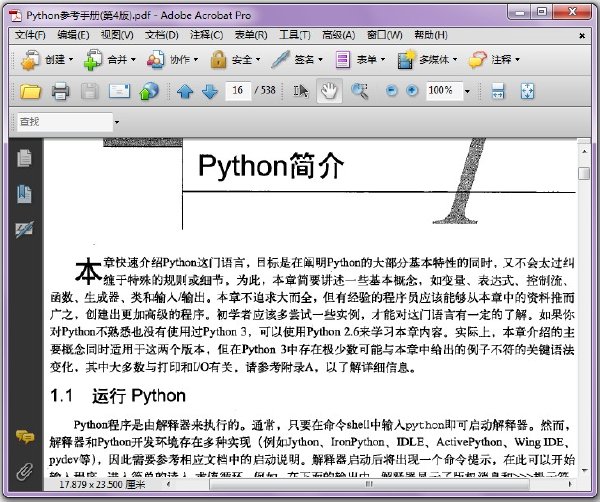Click the vertical scrollbar down arrow
This screenshot has height=502, width=600.
click(584, 470)
